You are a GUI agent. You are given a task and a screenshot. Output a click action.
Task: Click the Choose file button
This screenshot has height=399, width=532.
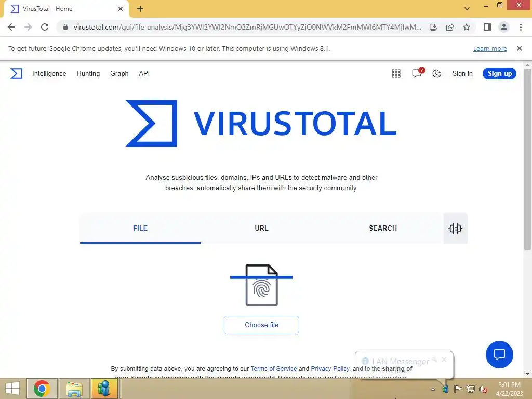point(262,325)
